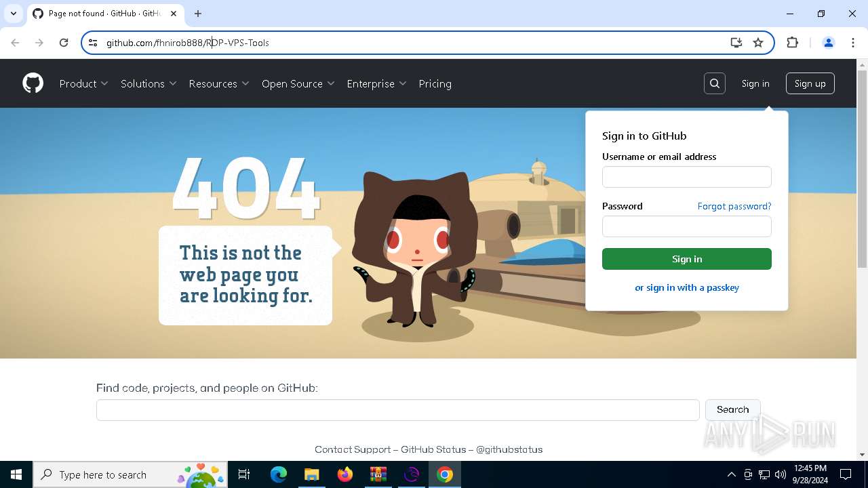Click the browser forward arrow
Viewport: 868px width, 488px height.
(x=39, y=43)
